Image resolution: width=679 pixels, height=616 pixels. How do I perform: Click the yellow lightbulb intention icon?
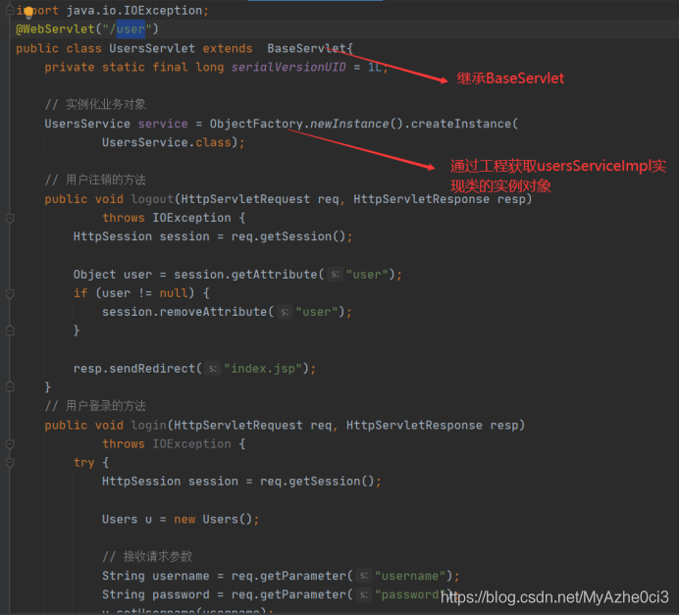click(x=28, y=13)
